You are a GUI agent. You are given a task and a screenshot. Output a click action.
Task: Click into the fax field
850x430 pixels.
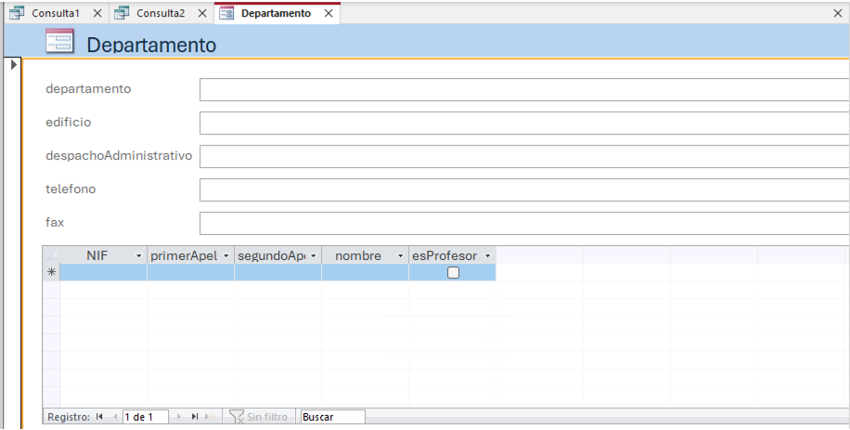pos(524,223)
